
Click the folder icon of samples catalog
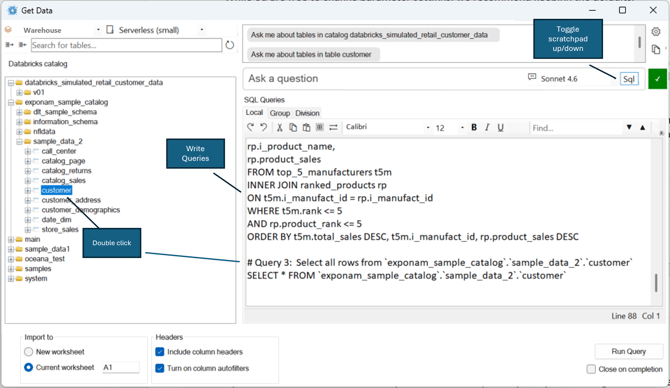click(x=19, y=269)
